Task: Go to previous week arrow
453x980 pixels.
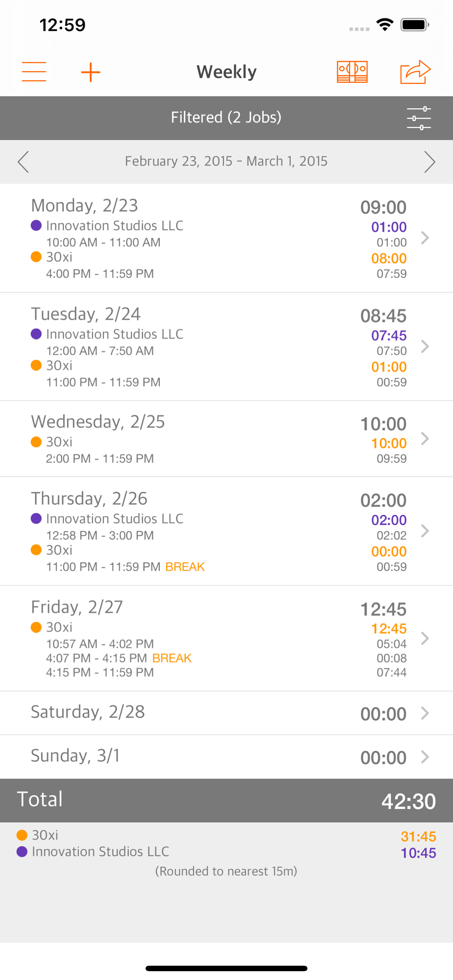Action: [x=23, y=162]
